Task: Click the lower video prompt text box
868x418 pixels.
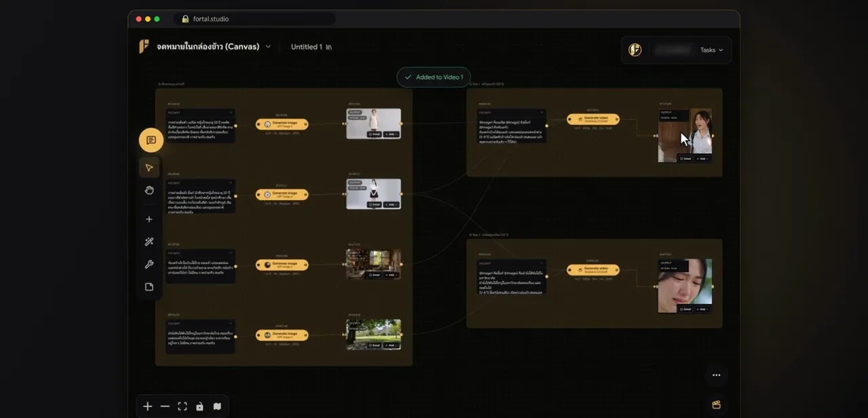Action: coord(513,280)
